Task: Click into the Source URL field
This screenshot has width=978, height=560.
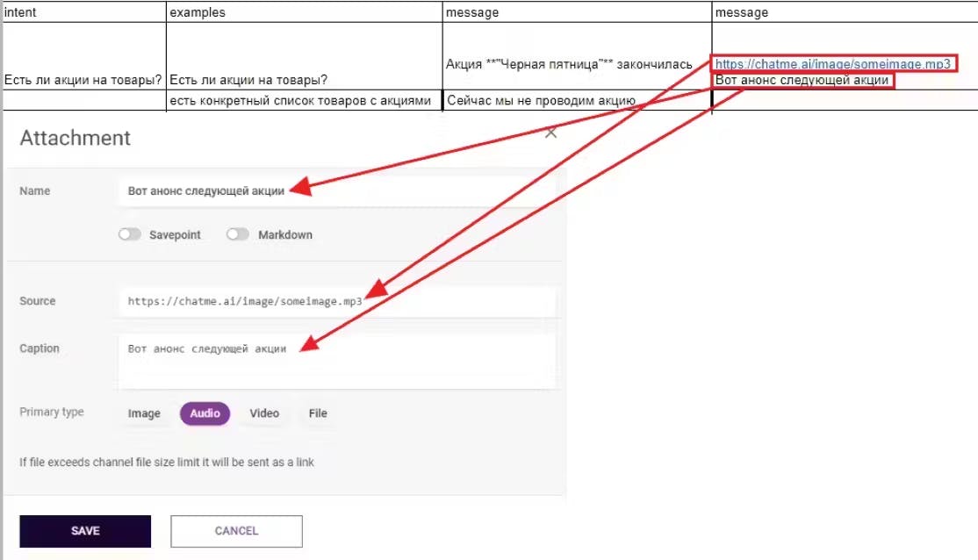Action: pyautogui.click(x=336, y=301)
